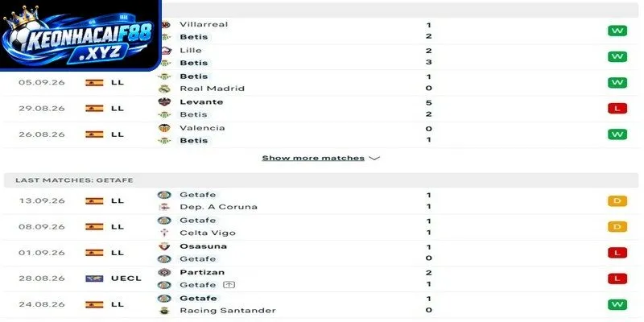
Task: Click the yellow D badge for Dep. A Coruna match
Action: point(617,200)
